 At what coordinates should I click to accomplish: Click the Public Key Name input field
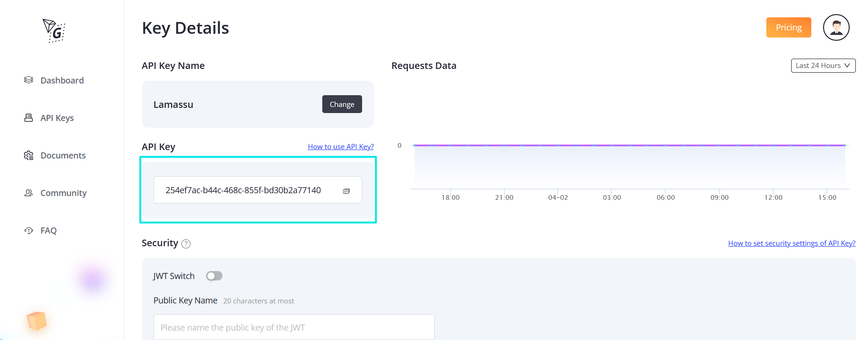click(294, 327)
